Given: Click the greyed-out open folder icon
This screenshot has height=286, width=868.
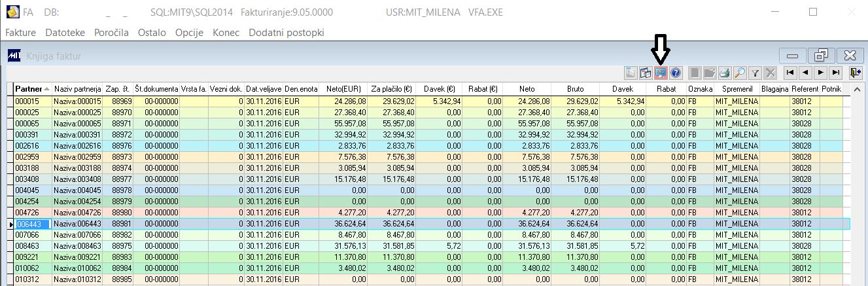Looking at the screenshot, I should click(710, 73).
